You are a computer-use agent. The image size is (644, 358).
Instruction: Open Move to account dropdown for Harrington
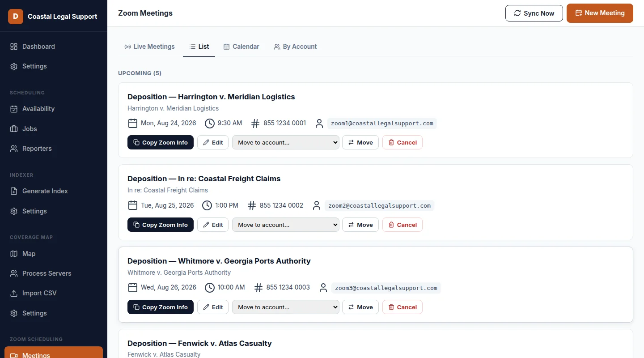[x=285, y=142]
